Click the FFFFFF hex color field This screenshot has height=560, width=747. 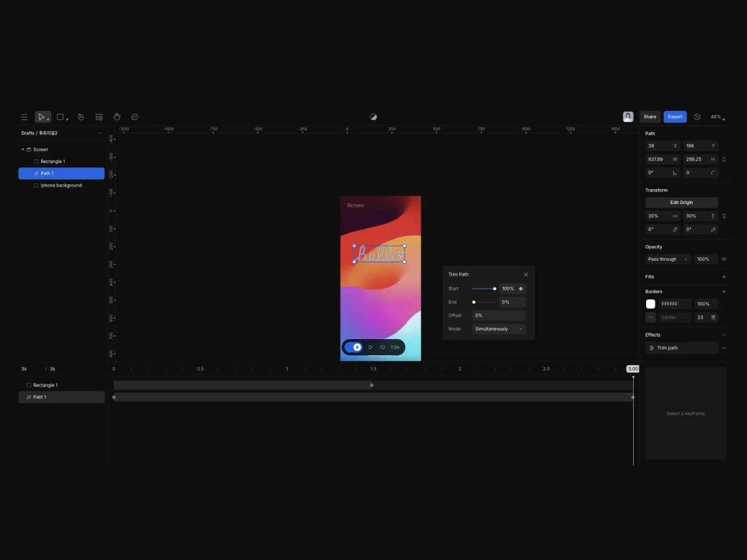coord(675,304)
